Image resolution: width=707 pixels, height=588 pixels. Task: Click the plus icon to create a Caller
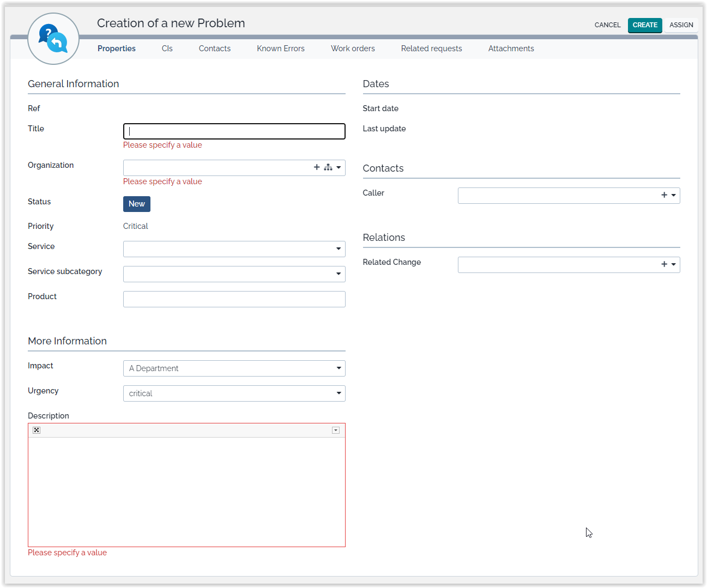664,195
